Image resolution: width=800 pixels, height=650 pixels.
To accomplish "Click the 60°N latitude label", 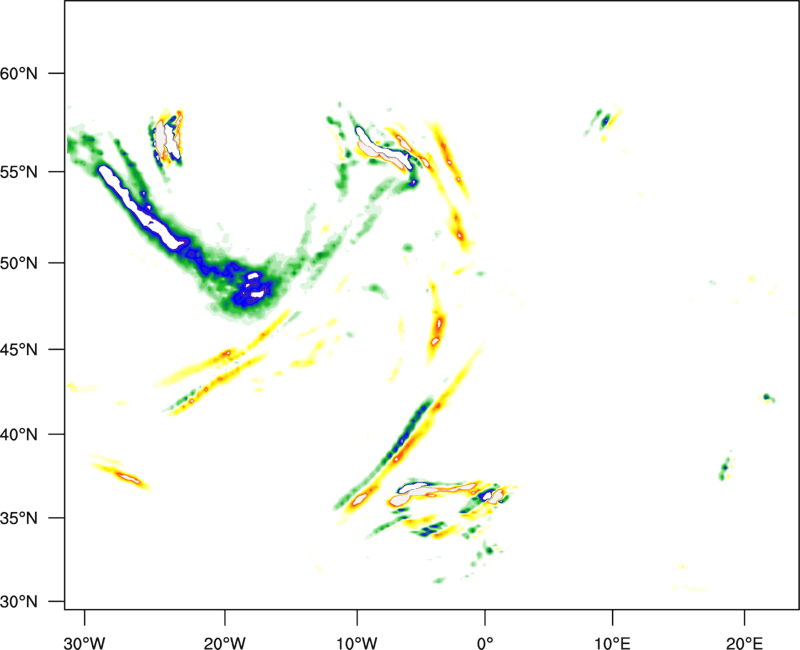I will tap(19, 73).
